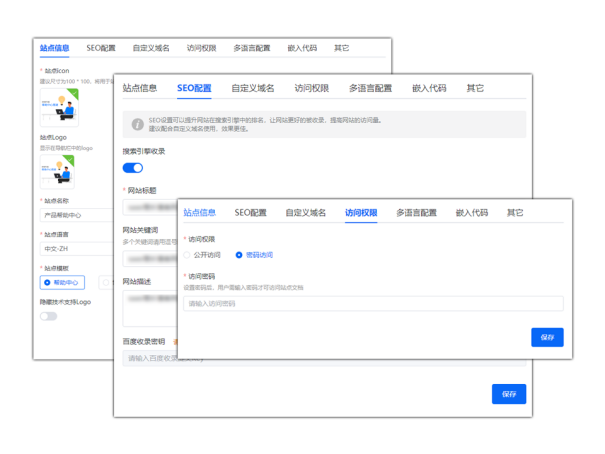
Task: Click the 站点名称 field with 产品帮助中心
Action: (77, 215)
